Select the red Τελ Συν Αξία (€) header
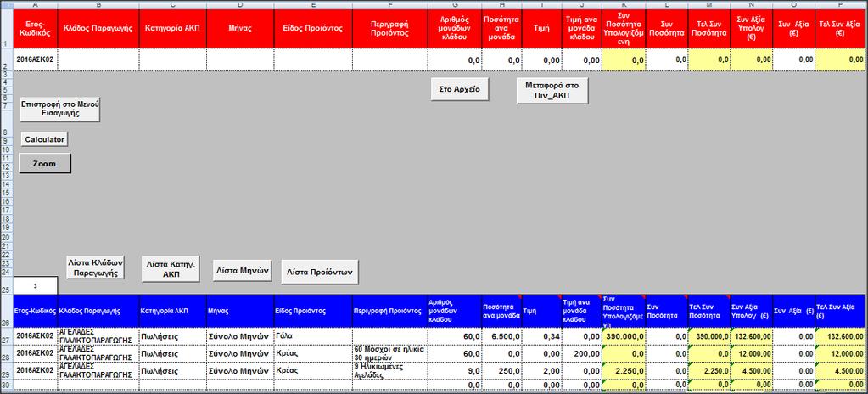Viewport: 868px width, 394px height. point(839,29)
